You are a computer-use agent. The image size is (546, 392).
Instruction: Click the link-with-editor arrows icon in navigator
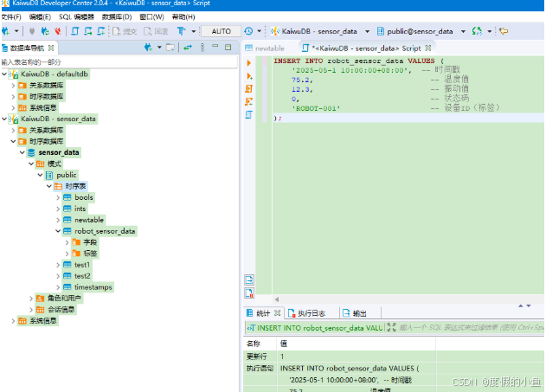tap(188, 48)
